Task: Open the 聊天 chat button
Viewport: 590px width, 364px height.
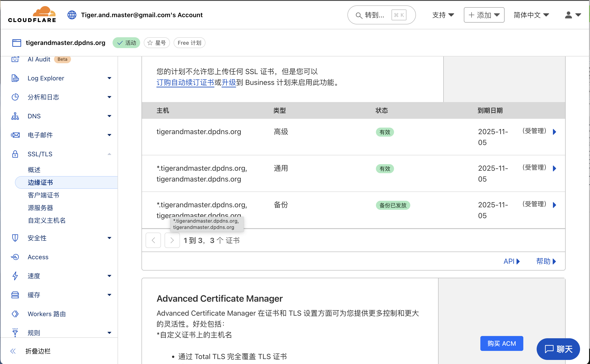Action: pyautogui.click(x=558, y=349)
